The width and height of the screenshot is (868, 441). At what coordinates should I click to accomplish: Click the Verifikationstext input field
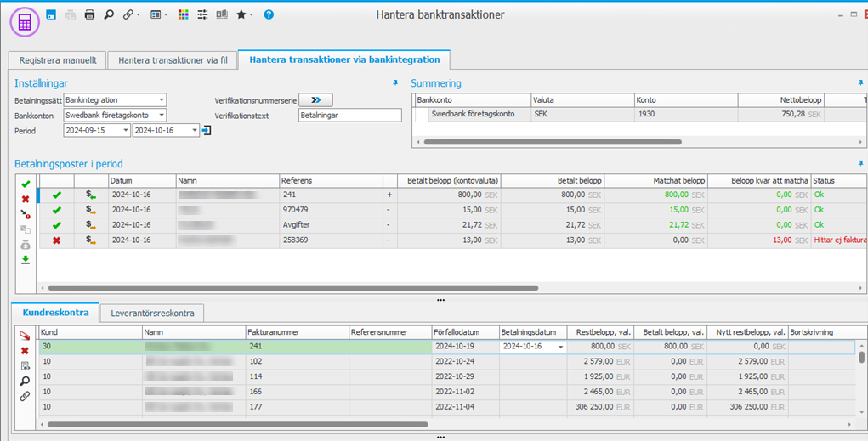350,115
